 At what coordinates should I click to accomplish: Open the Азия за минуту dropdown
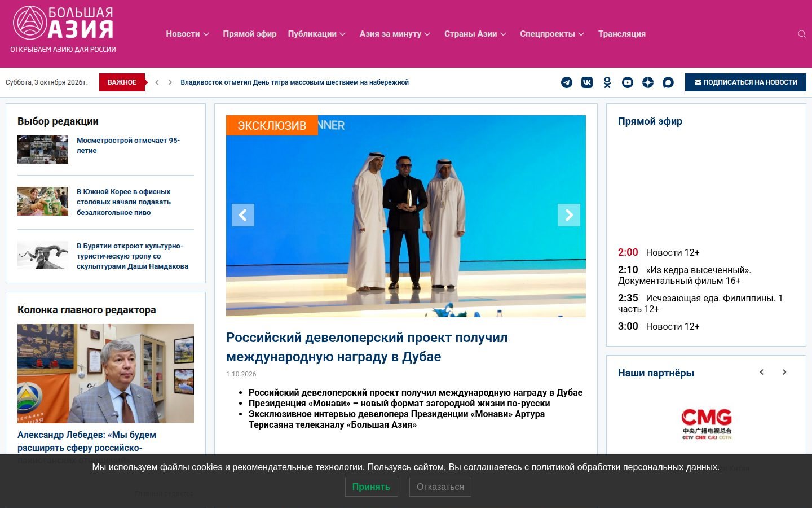395,34
